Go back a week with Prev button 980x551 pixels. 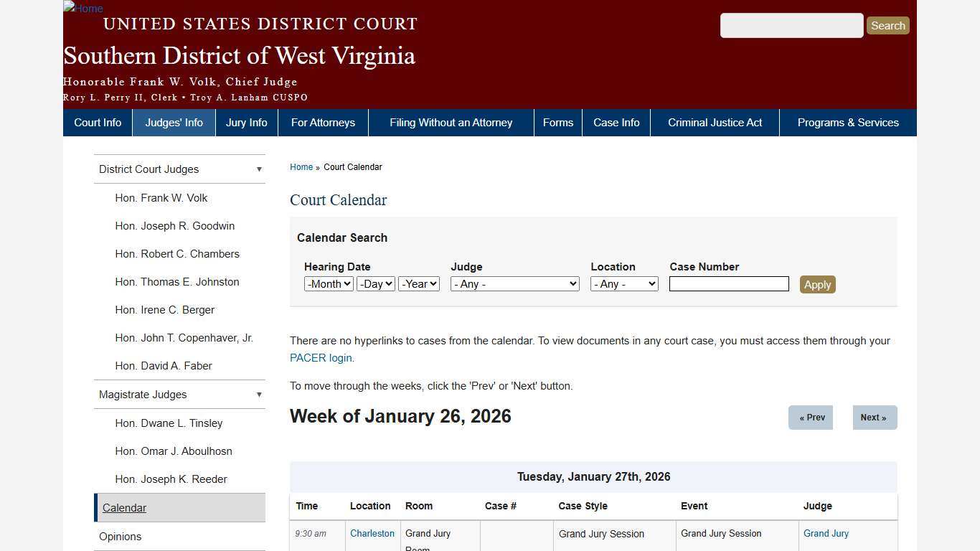pyautogui.click(x=811, y=417)
